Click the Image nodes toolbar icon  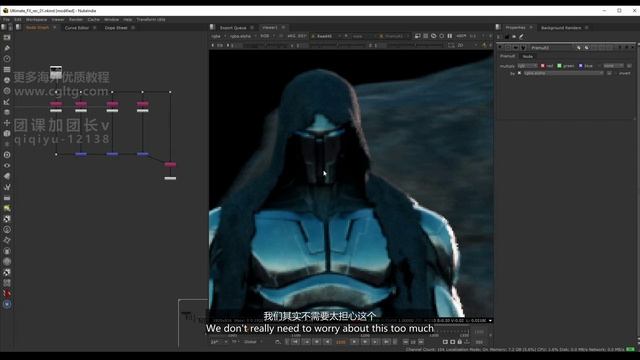point(7,37)
